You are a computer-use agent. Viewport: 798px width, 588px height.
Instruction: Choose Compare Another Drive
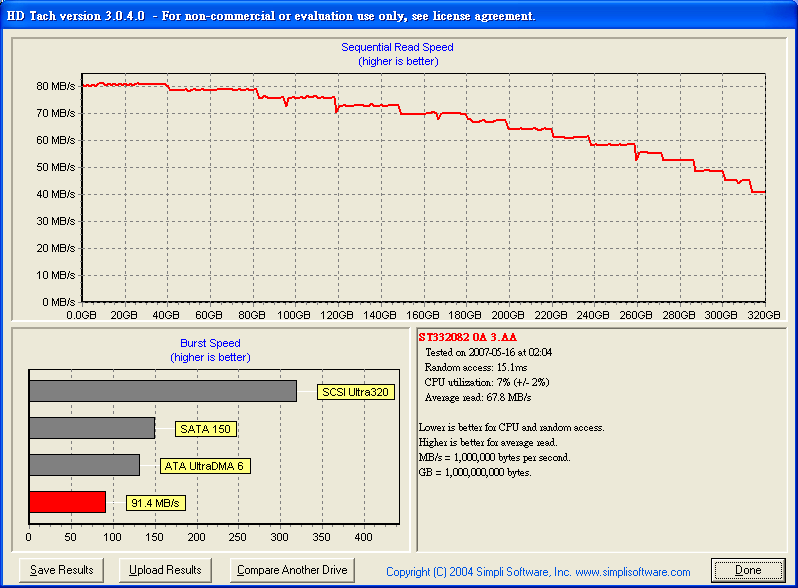(292, 570)
